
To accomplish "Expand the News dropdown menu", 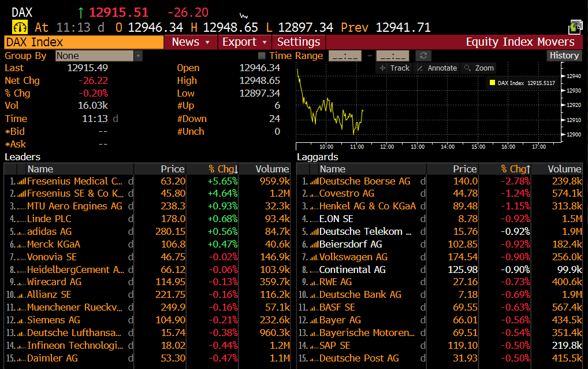I will pos(191,42).
